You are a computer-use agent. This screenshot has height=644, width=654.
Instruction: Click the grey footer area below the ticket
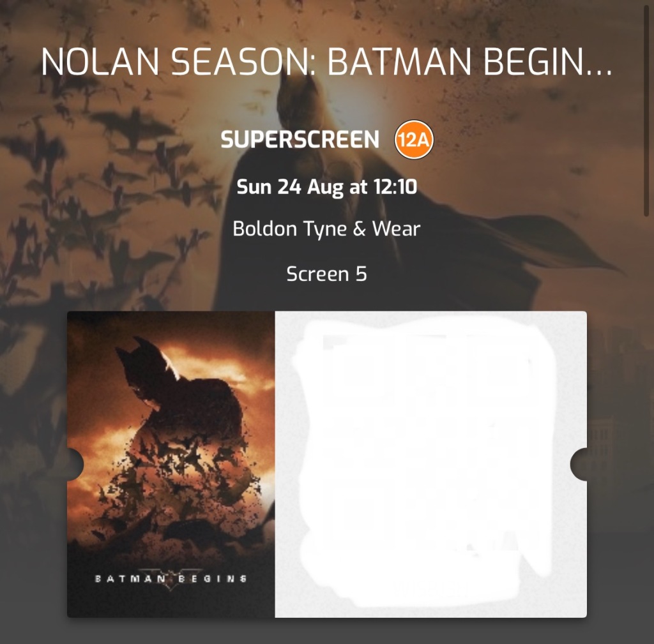click(x=327, y=631)
